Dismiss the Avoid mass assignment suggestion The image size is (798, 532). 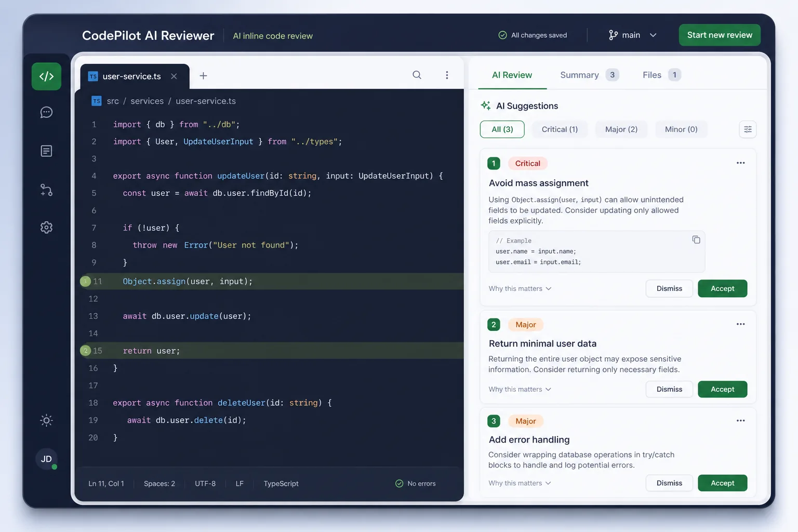(x=669, y=288)
